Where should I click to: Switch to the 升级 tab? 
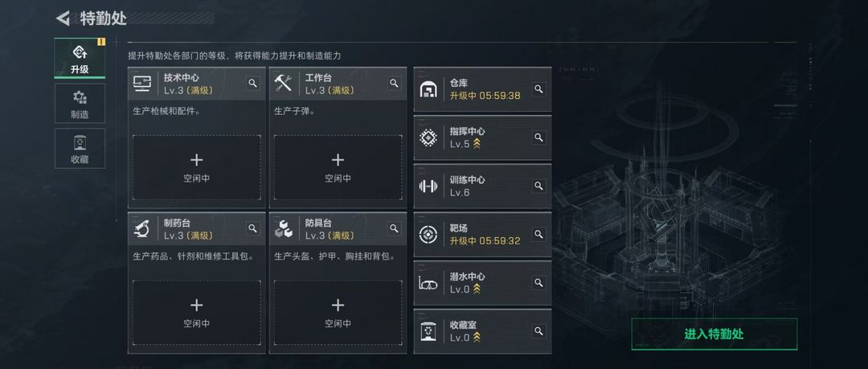pos(80,58)
